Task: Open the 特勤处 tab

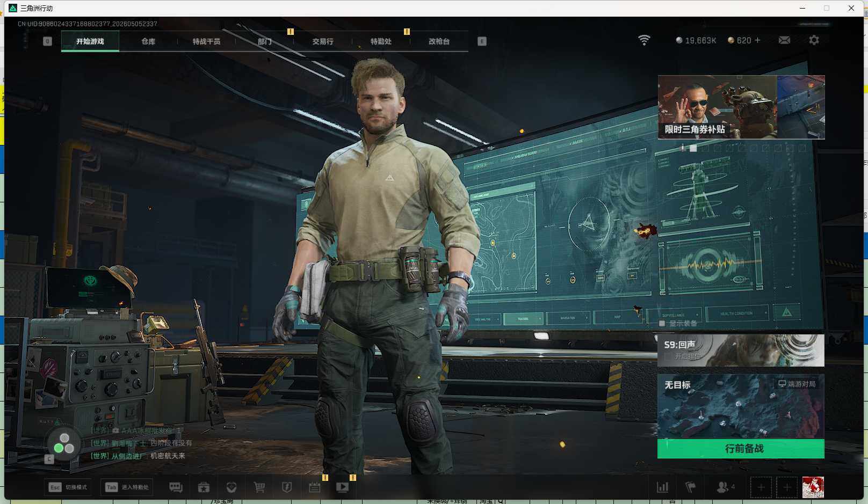Action: pos(381,41)
